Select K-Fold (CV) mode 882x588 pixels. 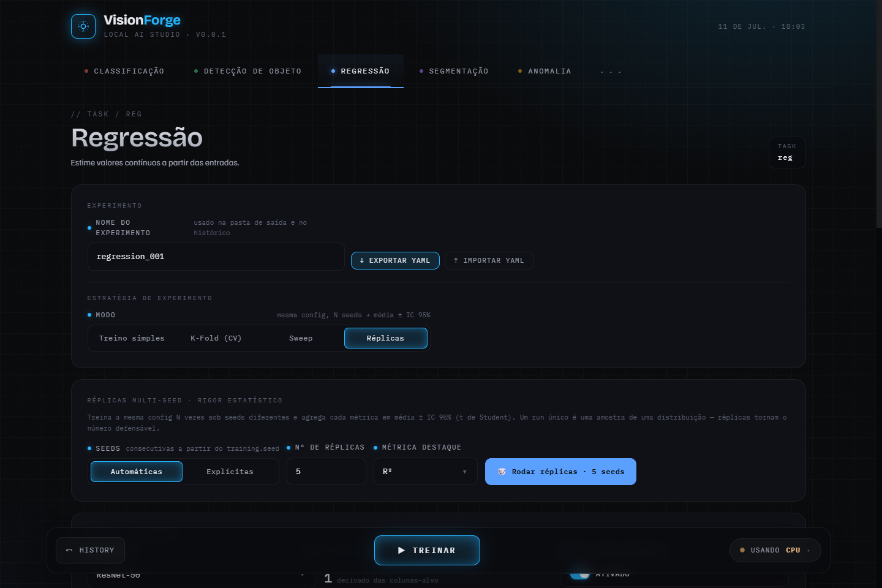[216, 338]
